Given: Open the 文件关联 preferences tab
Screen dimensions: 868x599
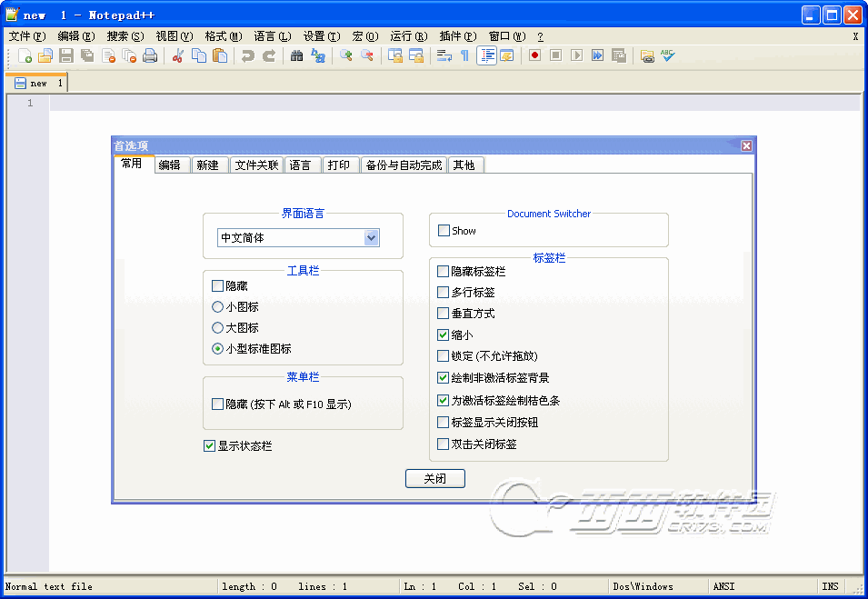Looking at the screenshot, I should [x=257, y=165].
